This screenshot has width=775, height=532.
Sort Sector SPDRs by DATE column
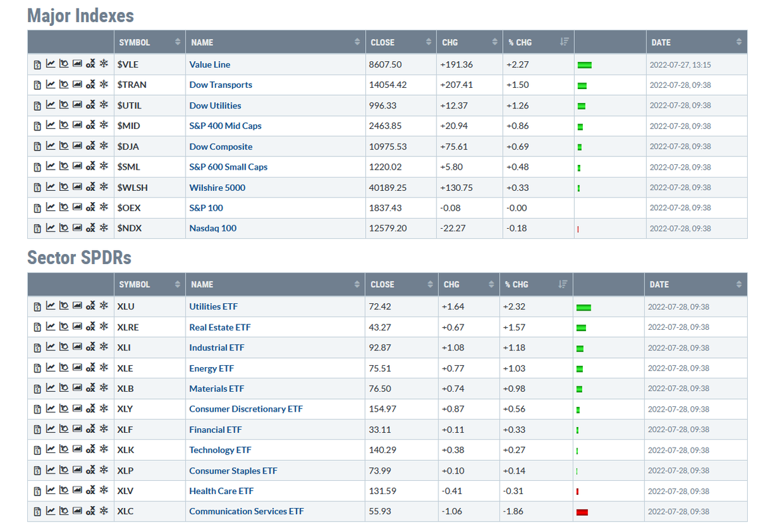pyautogui.click(x=695, y=285)
